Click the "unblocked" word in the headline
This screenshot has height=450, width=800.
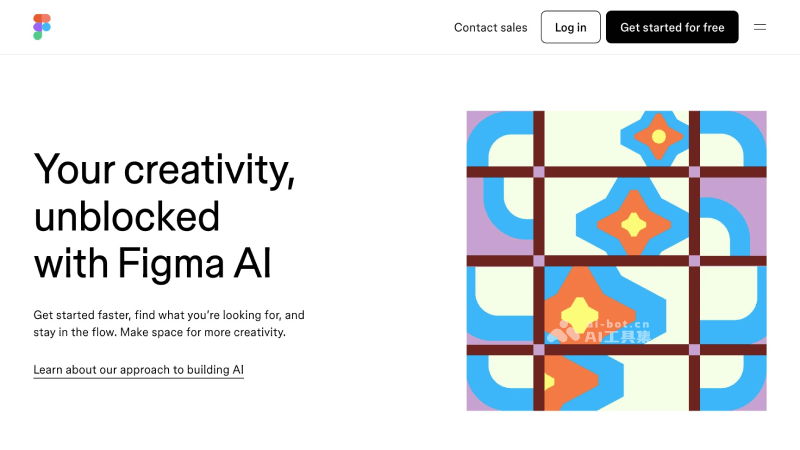pyautogui.click(x=127, y=216)
